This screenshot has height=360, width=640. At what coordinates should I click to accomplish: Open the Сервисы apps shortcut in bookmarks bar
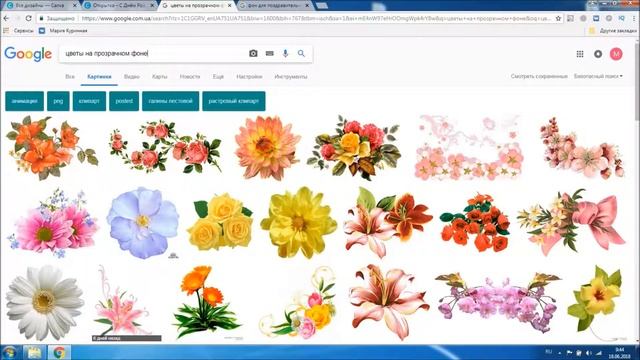pos(18,31)
